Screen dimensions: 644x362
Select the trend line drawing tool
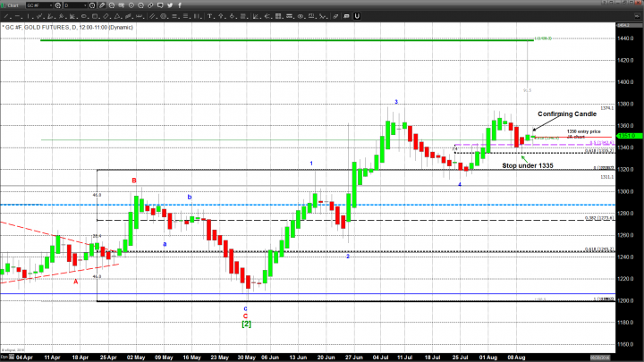5,16
